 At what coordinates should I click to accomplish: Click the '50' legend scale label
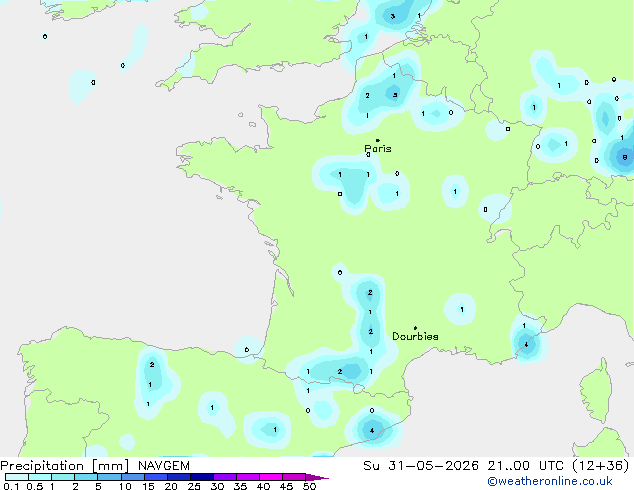tap(309, 486)
